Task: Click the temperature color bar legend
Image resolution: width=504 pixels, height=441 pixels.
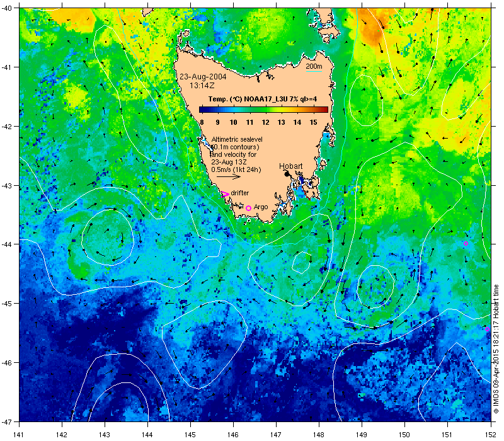Action: pos(263,110)
